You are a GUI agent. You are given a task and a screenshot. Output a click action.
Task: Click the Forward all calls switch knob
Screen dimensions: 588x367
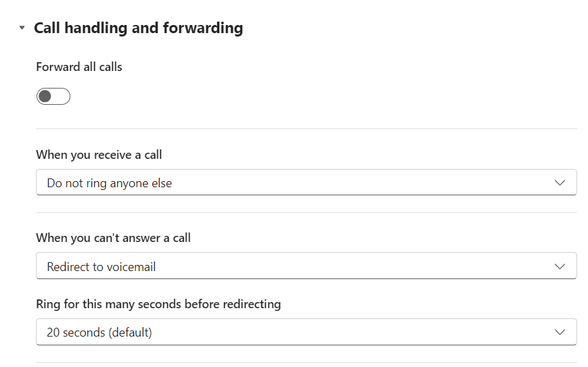tap(45, 97)
